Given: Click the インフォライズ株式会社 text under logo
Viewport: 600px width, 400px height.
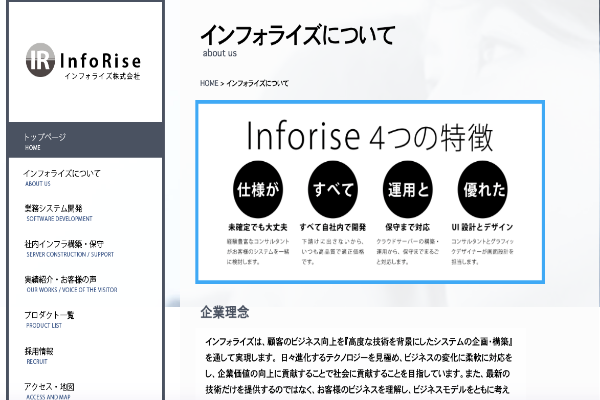Looking at the screenshot, I should pos(102,76).
